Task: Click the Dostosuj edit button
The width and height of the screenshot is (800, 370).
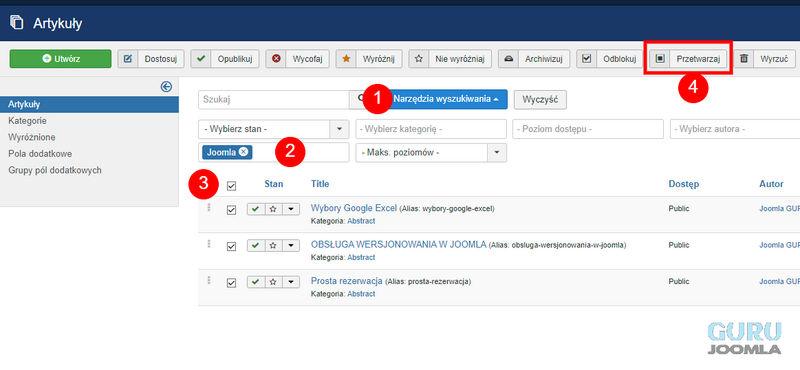Action: tap(151, 59)
